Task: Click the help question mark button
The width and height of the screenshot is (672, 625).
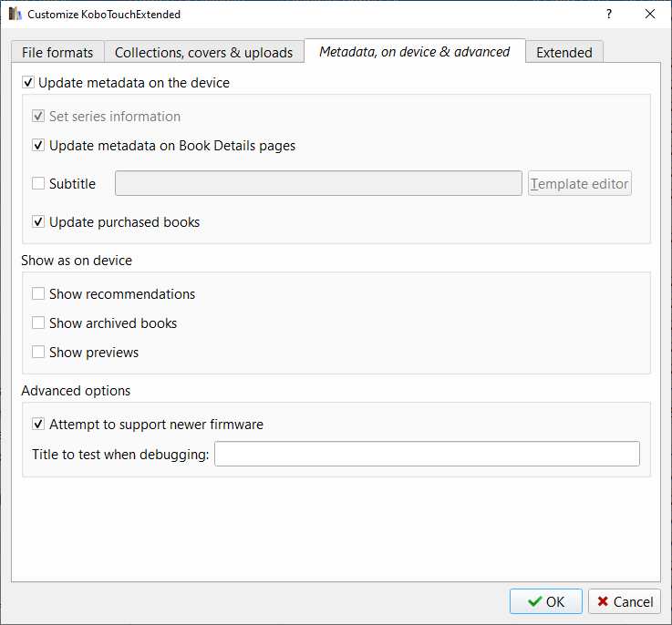Action: pyautogui.click(x=608, y=15)
